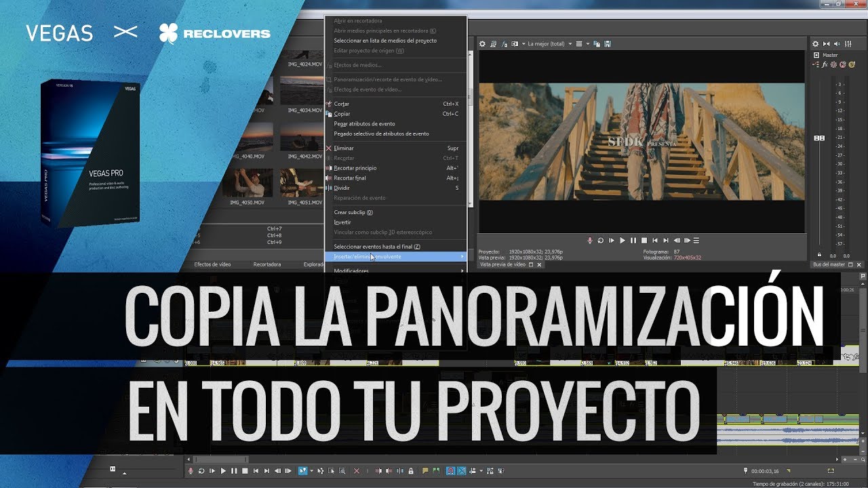
Task: Toggle Master bus mute button
Action: (843, 64)
